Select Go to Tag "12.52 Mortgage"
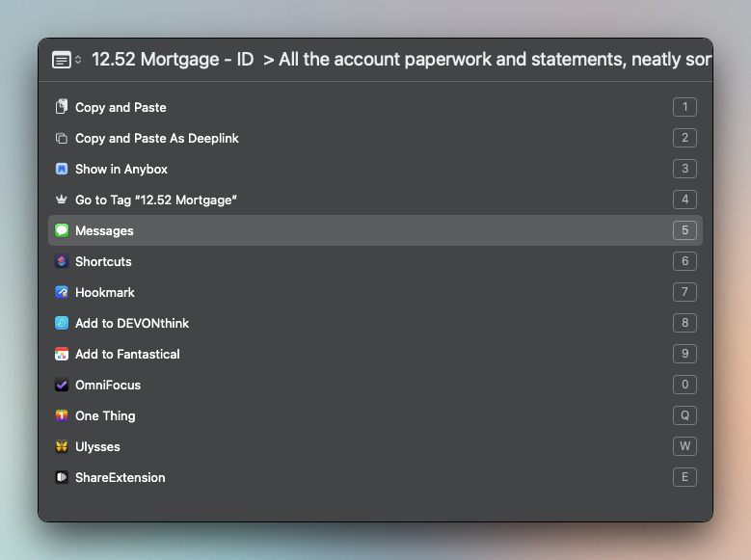 [x=156, y=200]
